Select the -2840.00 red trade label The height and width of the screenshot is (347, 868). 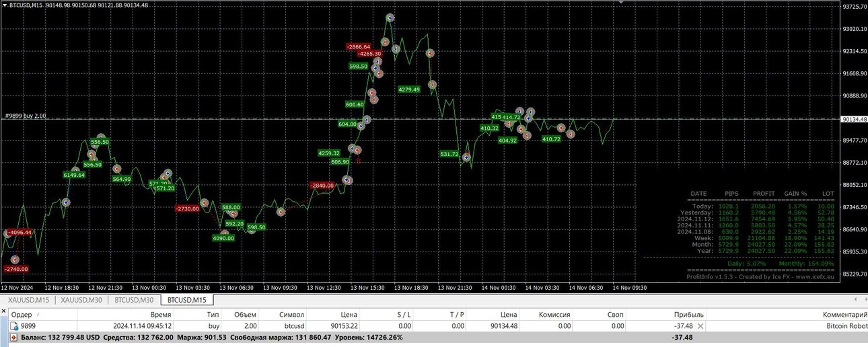coord(322,185)
